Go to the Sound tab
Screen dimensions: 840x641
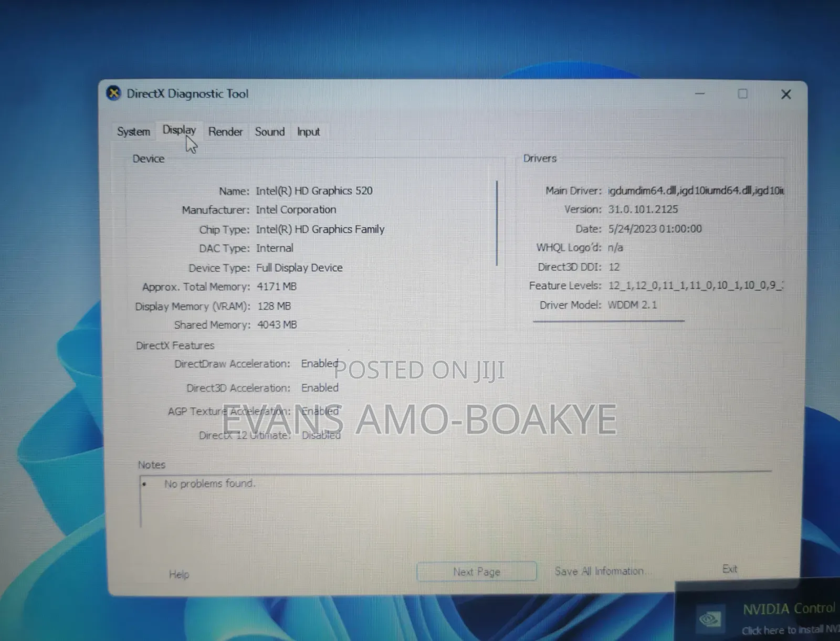click(270, 131)
